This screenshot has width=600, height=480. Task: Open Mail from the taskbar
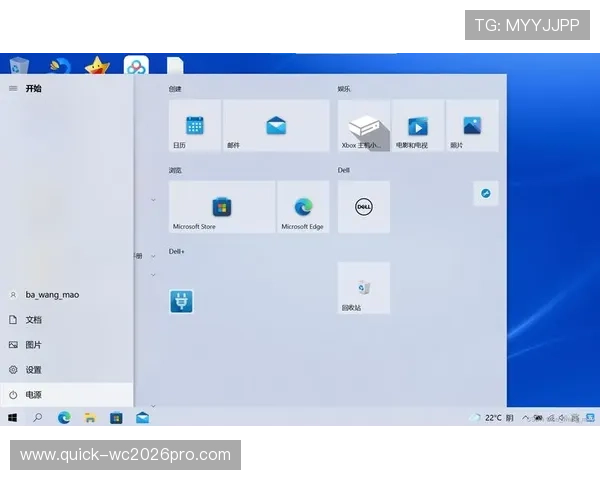tap(142, 418)
